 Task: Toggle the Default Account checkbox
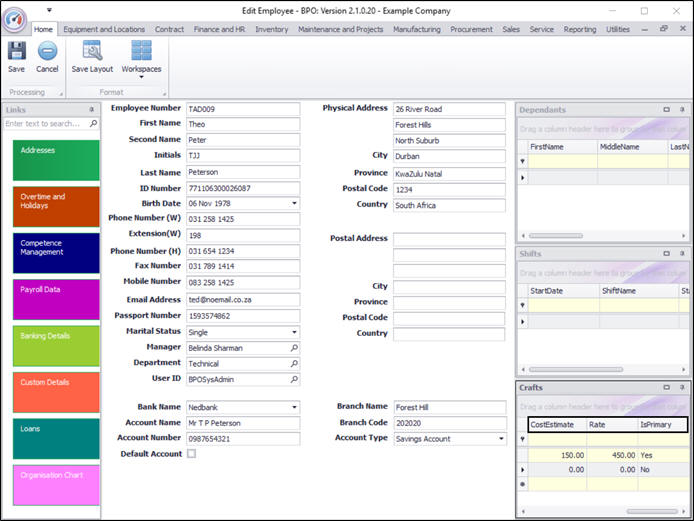point(192,454)
